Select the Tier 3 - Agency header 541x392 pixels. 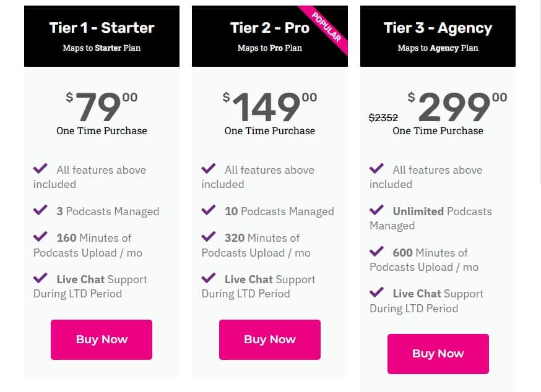(x=438, y=27)
